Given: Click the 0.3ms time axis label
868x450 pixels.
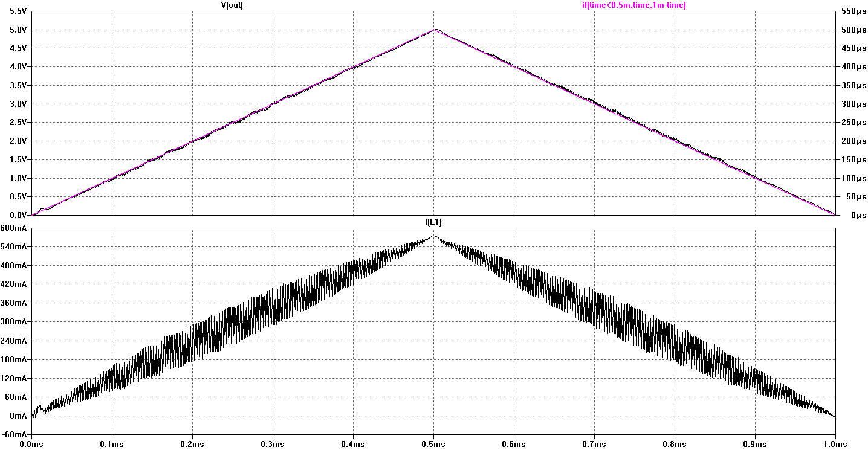Looking at the screenshot, I should [x=273, y=444].
